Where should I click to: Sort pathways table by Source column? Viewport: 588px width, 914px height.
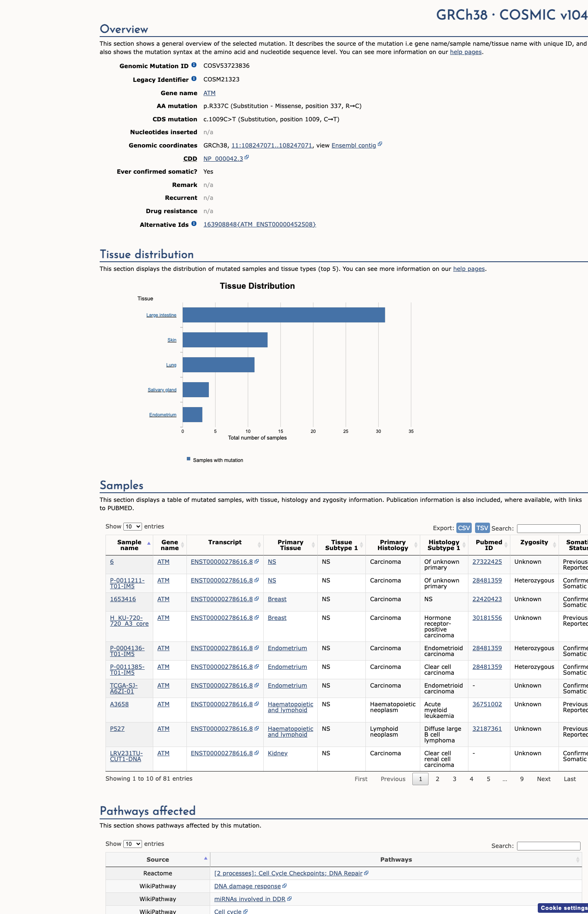coord(206,858)
